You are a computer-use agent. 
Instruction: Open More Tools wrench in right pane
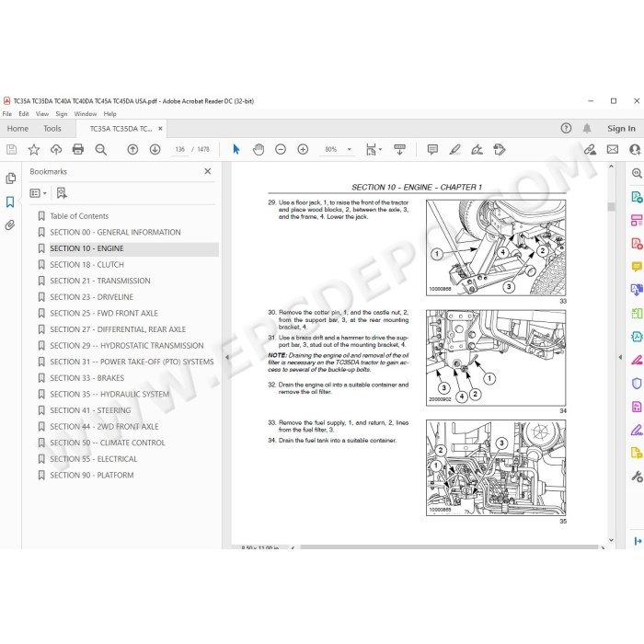coord(637,477)
